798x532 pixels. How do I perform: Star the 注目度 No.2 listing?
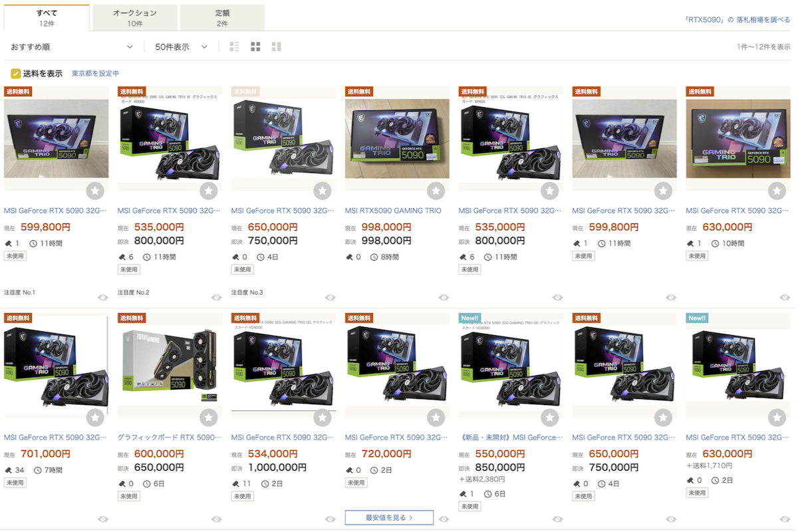(x=209, y=191)
